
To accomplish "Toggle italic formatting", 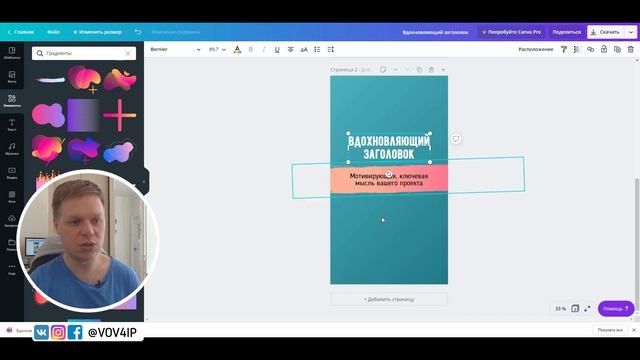I will (x=264, y=49).
